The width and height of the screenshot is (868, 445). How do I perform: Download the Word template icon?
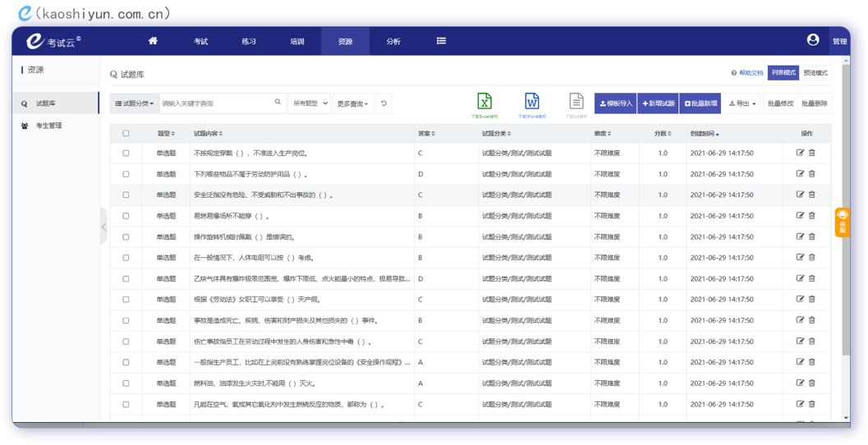[x=531, y=101]
